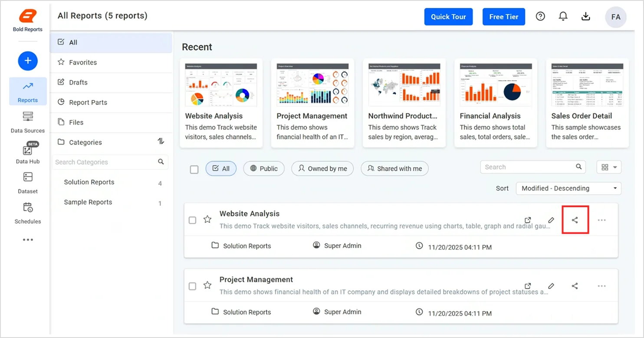Start the Quick Tour
The width and height of the screenshot is (644, 338).
click(448, 17)
